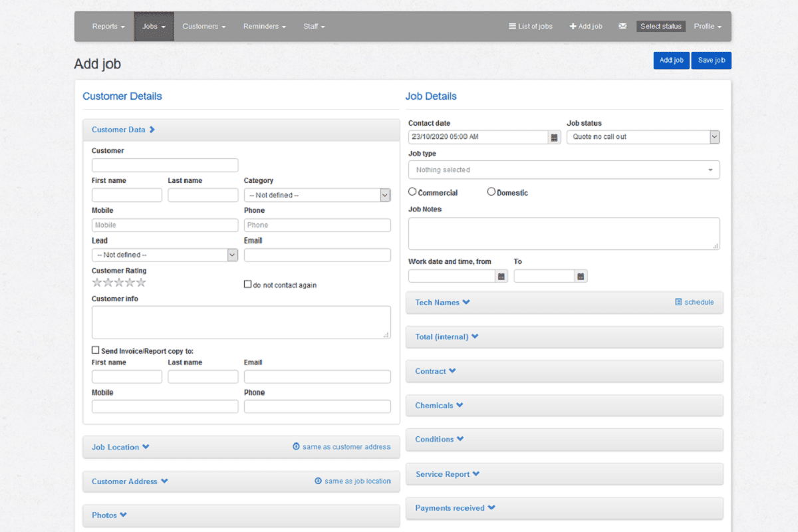Click the plus icon of Add job in navbar
The image size is (798, 532).
(573, 27)
